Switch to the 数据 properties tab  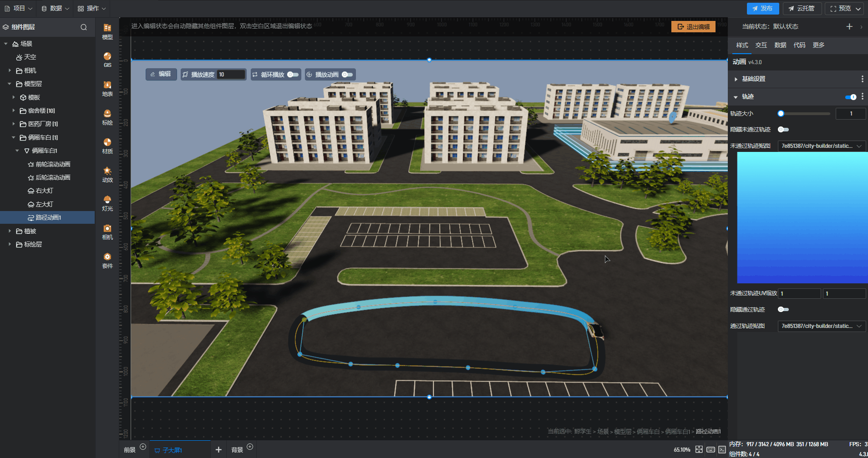click(x=780, y=45)
